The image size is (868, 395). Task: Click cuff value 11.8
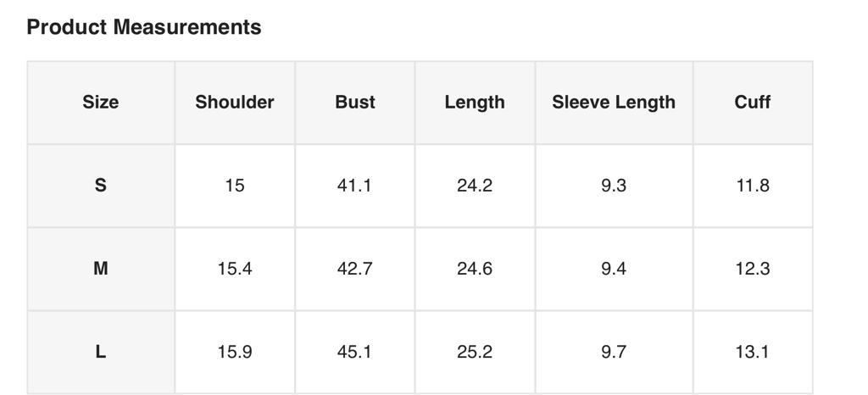[752, 186]
